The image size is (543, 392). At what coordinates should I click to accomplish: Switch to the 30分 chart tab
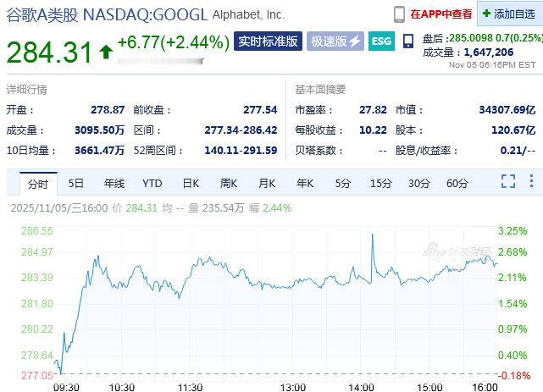pos(419,183)
